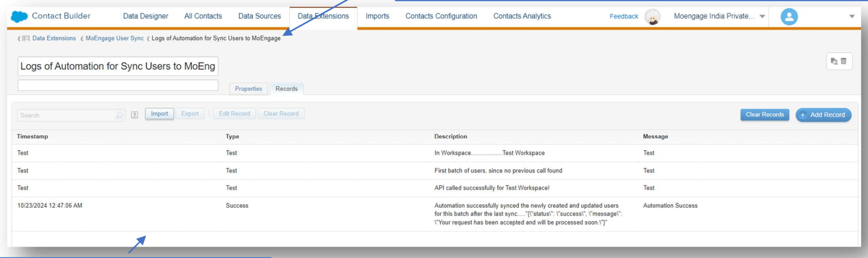Click the copy data extension icon
This screenshot has width=868, height=258.
click(834, 61)
